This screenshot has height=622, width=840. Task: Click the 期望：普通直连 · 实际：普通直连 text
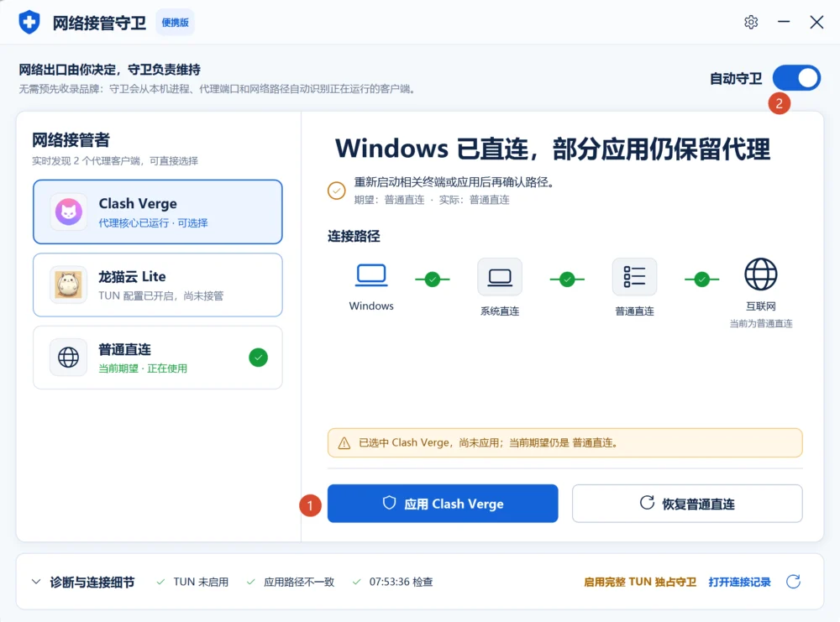coord(431,200)
